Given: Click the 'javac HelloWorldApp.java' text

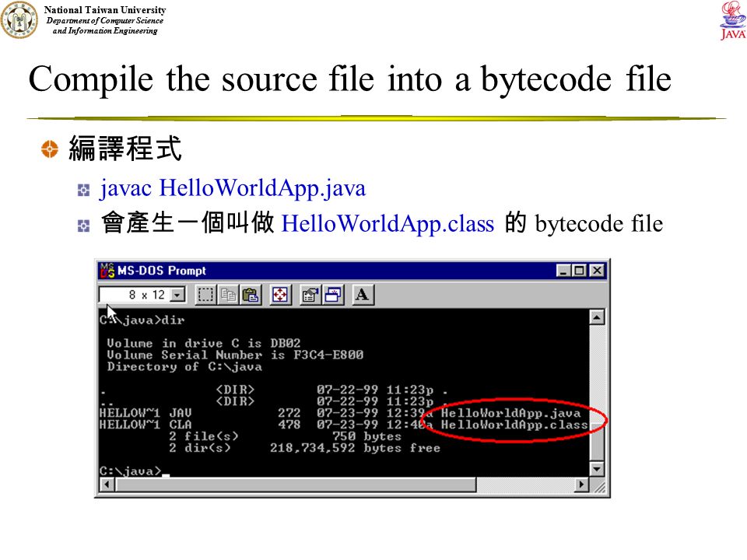Looking at the screenshot, I should pyautogui.click(x=233, y=188).
